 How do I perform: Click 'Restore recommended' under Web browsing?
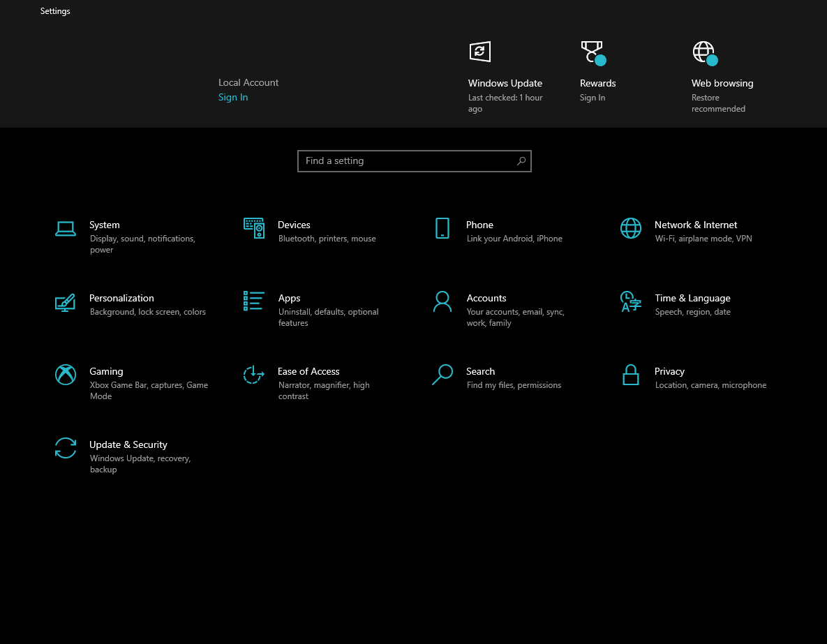click(x=718, y=103)
